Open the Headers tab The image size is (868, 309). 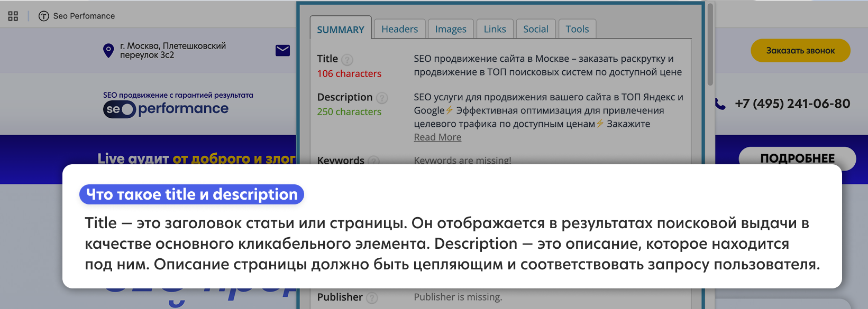coord(399,29)
